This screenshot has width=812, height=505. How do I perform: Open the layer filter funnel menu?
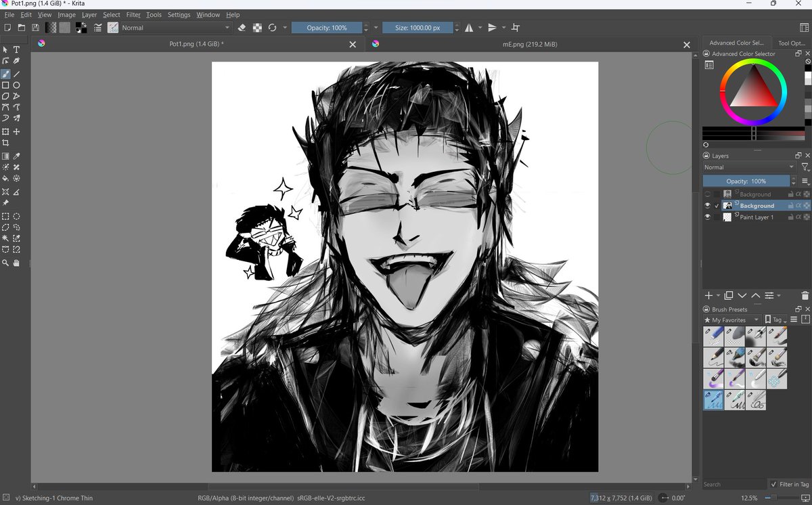[x=805, y=167]
